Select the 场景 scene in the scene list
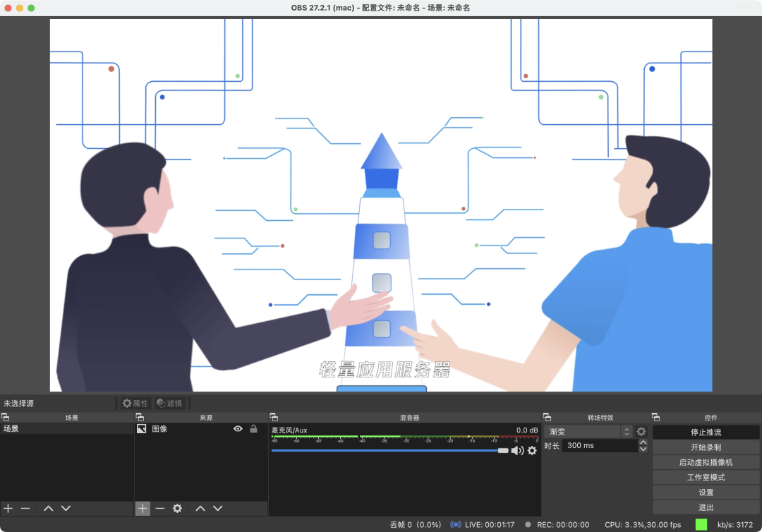 point(66,429)
